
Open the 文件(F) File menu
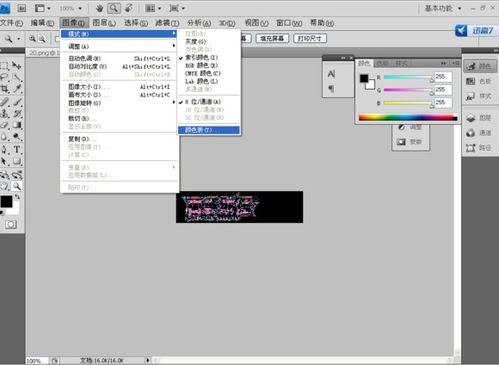[x=12, y=23]
